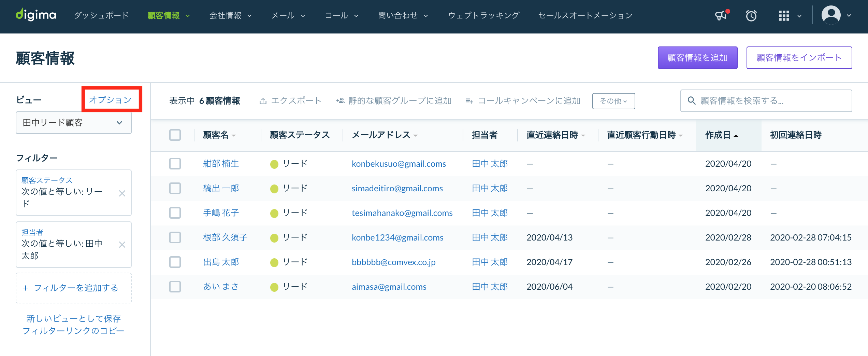
Task: Check the row for 手嶋 花子
Action: click(175, 213)
